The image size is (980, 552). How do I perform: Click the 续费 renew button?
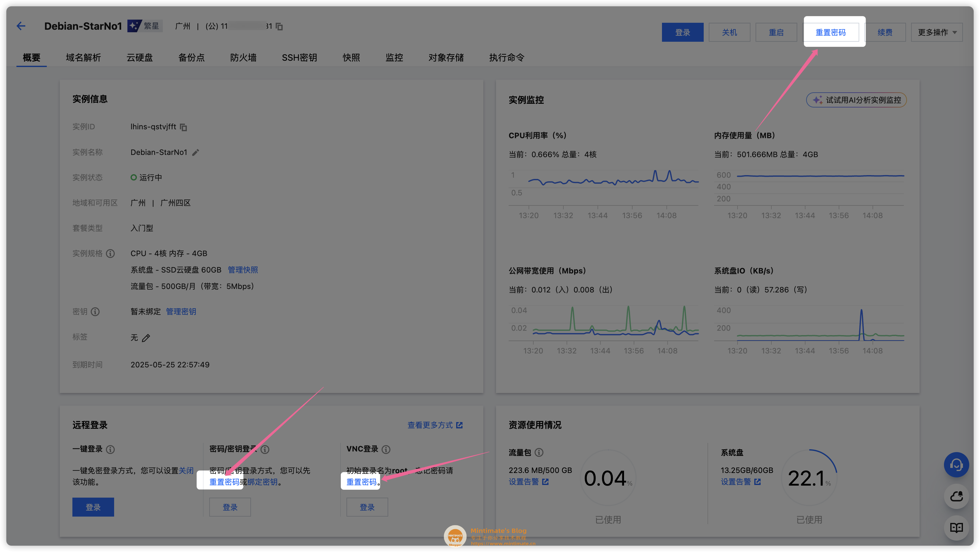885,32
